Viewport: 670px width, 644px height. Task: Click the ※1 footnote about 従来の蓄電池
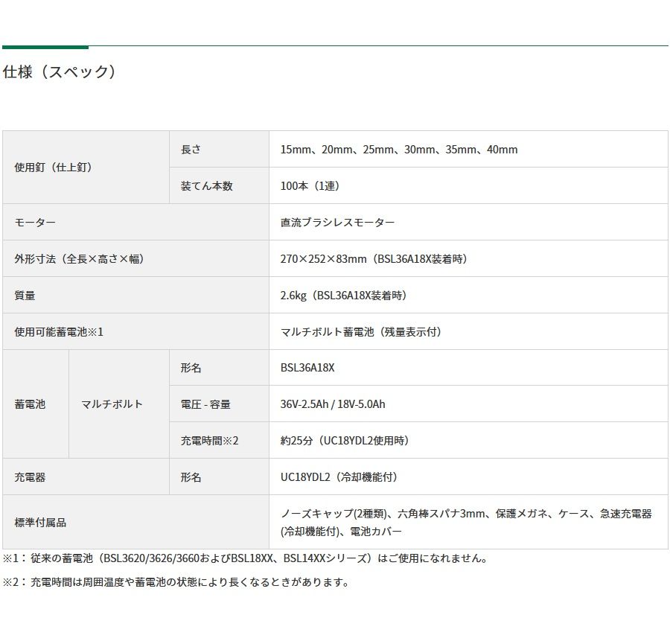(x=245, y=558)
